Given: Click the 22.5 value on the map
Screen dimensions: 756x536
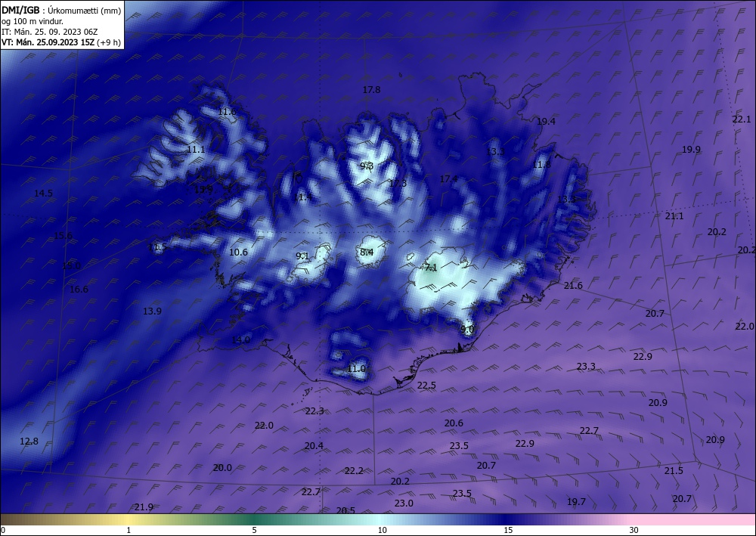Looking at the screenshot, I should 426,386.
